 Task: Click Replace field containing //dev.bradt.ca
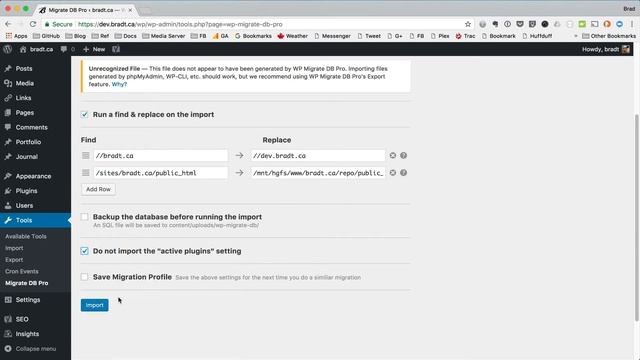[318, 156]
